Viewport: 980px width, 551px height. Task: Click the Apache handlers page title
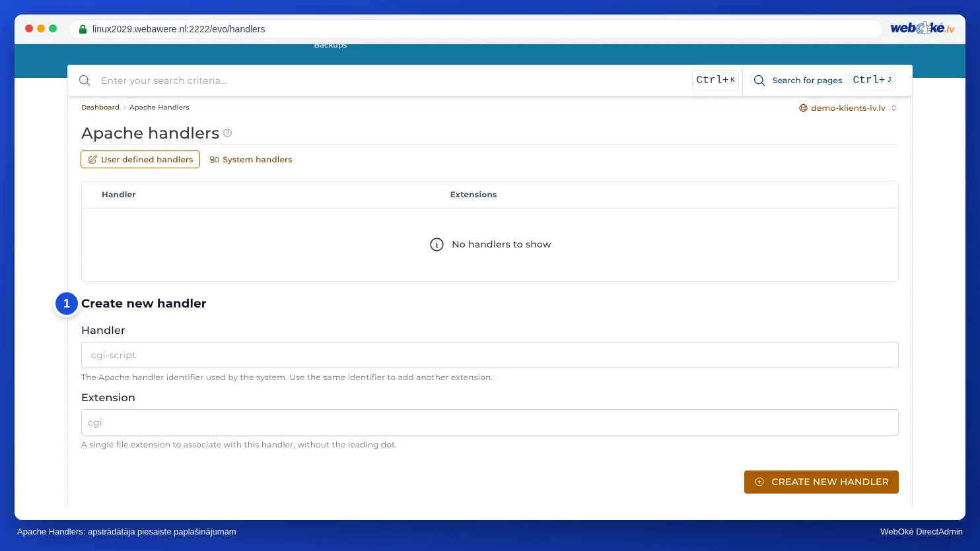[151, 133]
